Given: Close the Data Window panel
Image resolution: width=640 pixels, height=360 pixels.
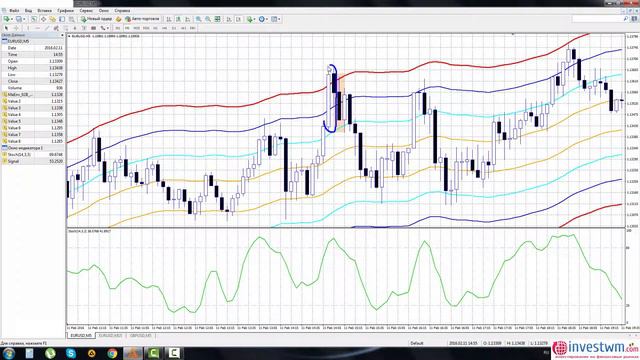Looking at the screenshot, I should click(62, 36).
